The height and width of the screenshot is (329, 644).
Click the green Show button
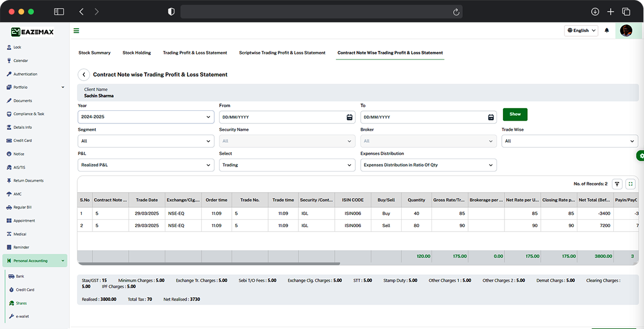[x=515, y=114]
